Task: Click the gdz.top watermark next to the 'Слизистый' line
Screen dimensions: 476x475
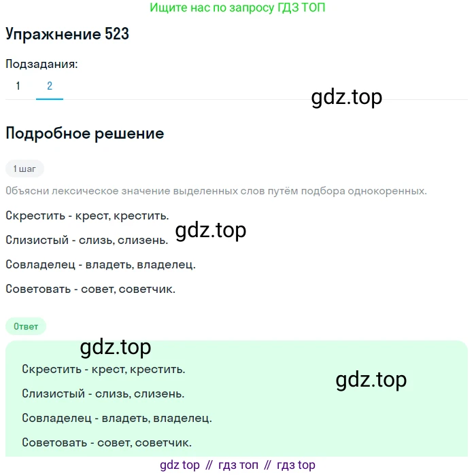Action: pyautogui.click(x=211, y=231)
